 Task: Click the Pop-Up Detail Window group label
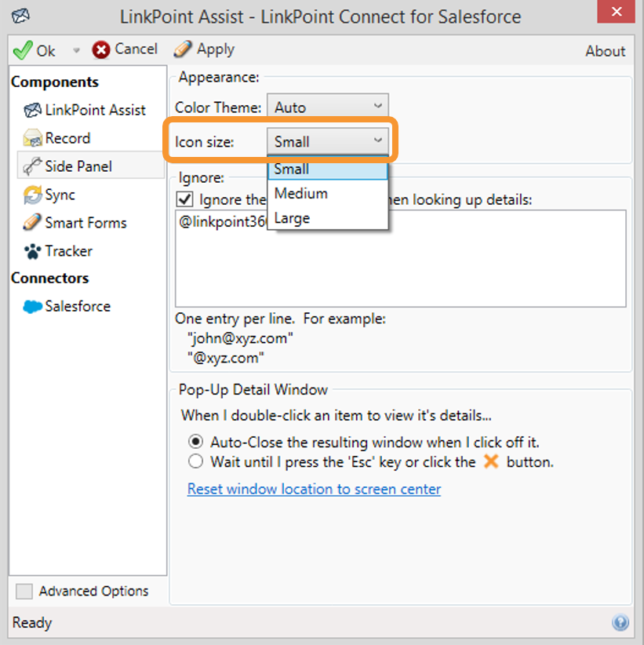pyautogui.click(x=253, y=389)
